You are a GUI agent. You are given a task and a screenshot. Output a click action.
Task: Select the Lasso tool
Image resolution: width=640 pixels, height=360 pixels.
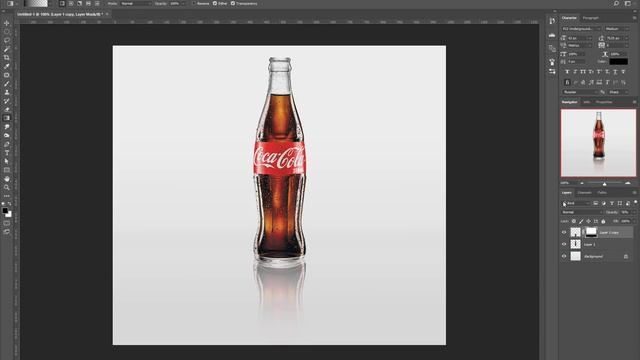click(x=7, y=40)
